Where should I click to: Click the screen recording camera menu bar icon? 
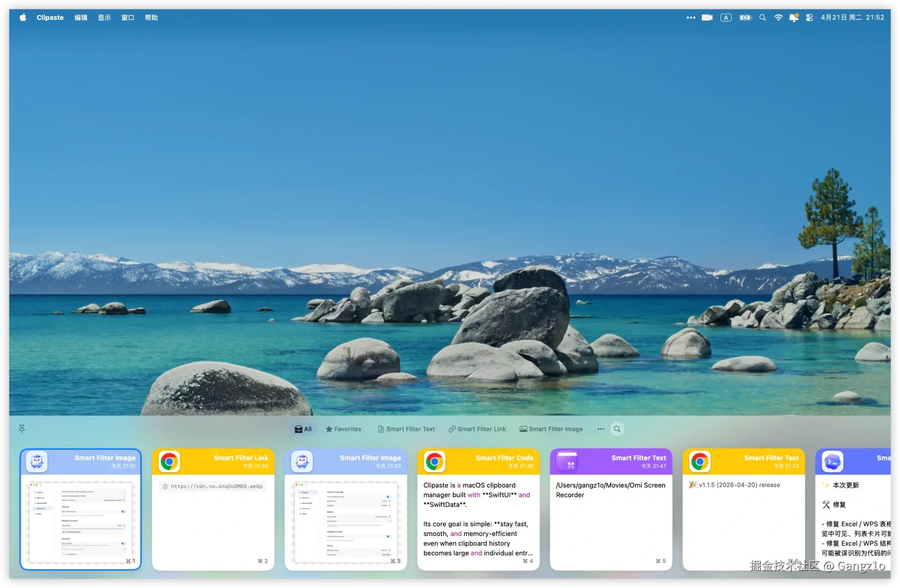pyautogui.click(x=707, y=17)
